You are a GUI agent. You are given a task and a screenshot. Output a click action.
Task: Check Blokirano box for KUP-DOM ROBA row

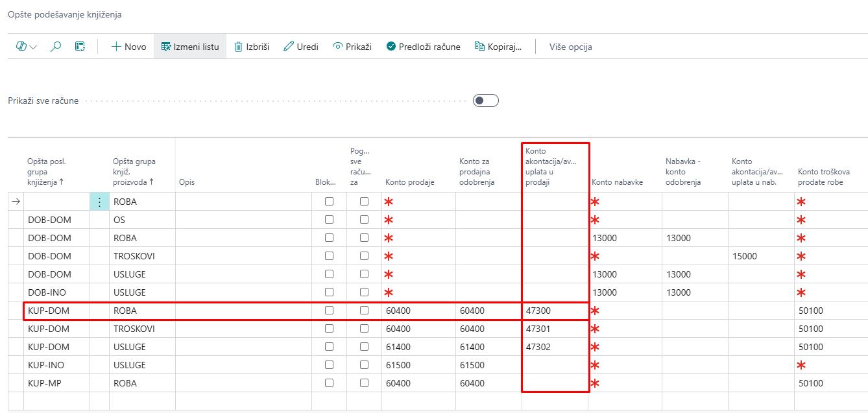click(329, 311)
